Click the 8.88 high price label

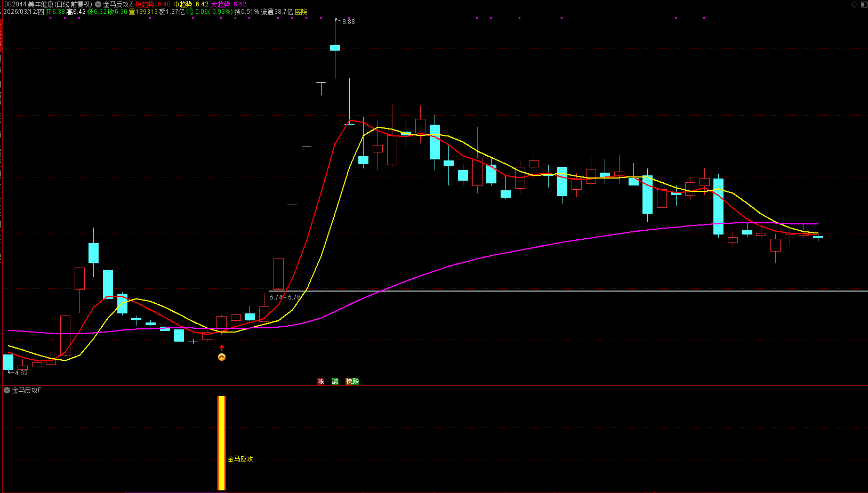point(348,22)
